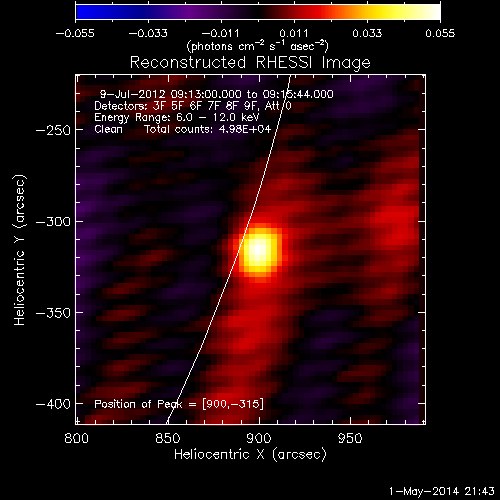Click the photons cm-2 s-1 asec-2 units label
The height and width of the screenshot is (500, 500).
click(258, 46)
